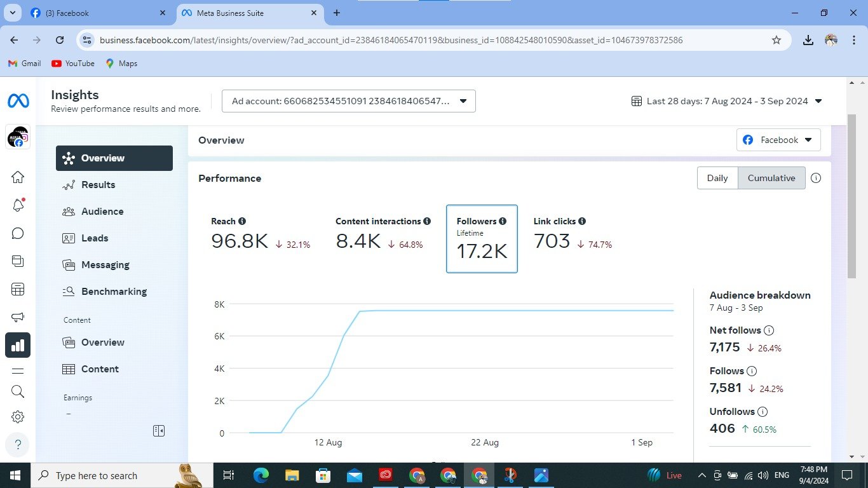Click the Meta logo icon
Viewport: 868px width, 488px height.
(18, 100)
